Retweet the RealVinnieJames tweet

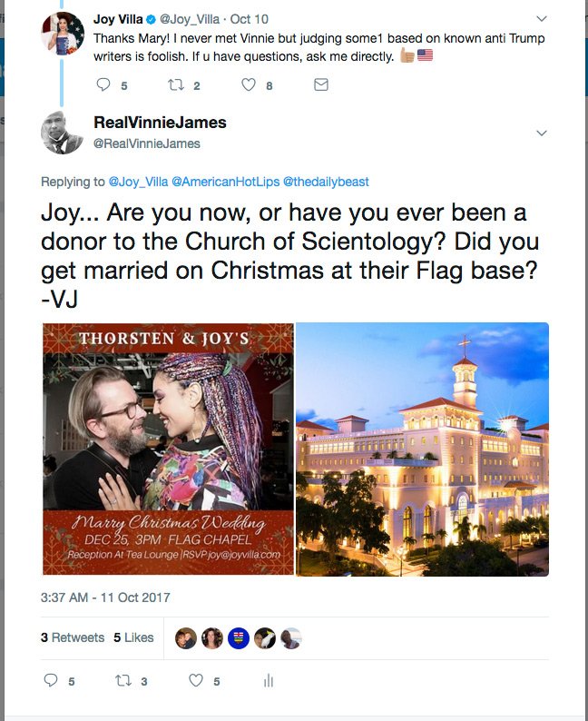click(123, 680)
